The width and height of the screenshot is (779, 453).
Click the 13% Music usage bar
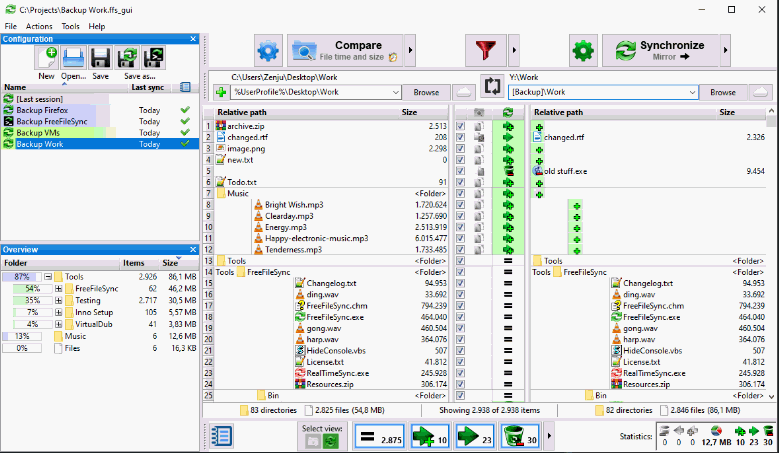pos(22,336)
